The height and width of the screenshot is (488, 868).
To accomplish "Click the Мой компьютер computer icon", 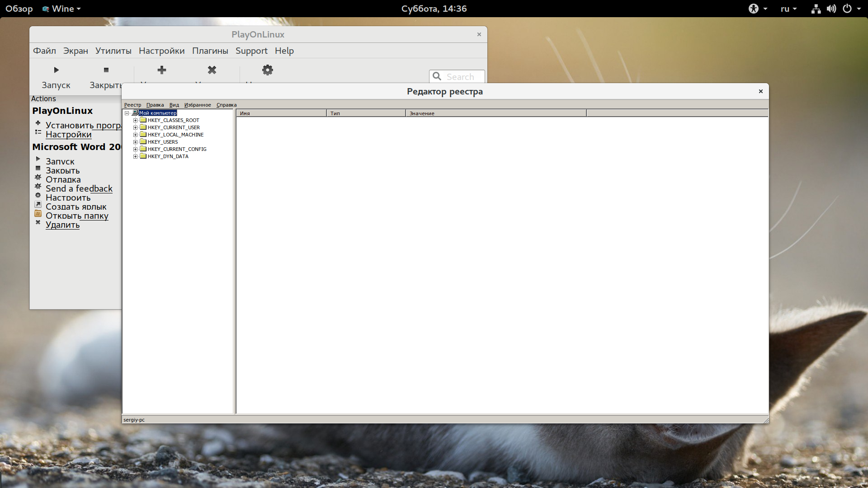I will point(135,113).
